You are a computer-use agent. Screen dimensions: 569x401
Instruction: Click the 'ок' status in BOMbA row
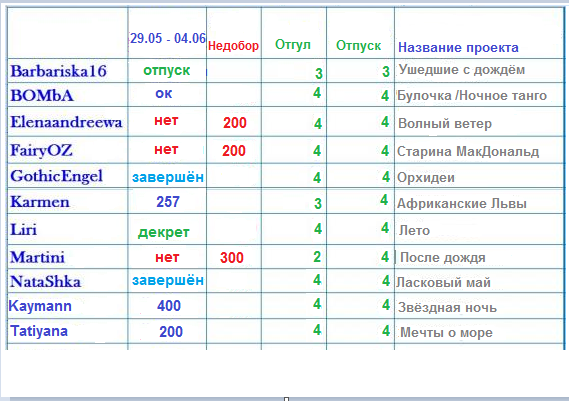(x=164, y=94)
